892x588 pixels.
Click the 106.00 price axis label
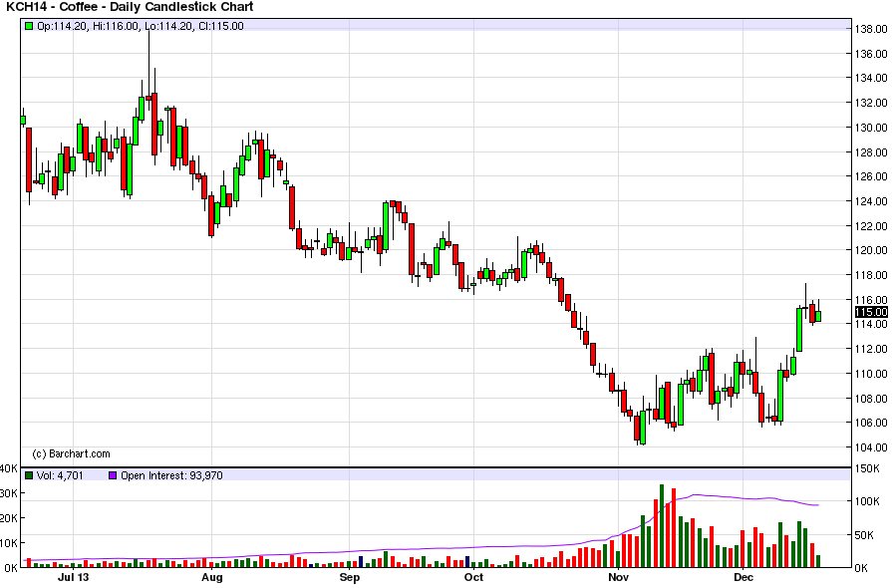pos(871,423)
